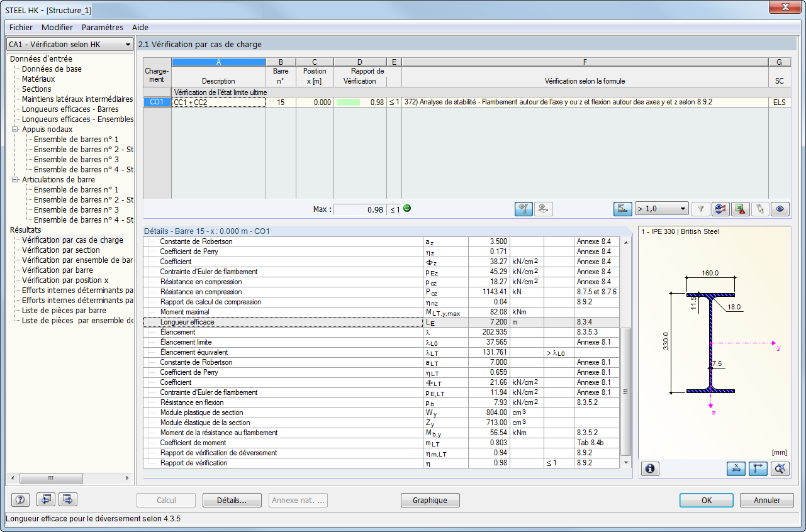806x532 pixels.
Task: Go to previous table with left arrow icon
Action: pyautogui.click(x=45, y=500)
